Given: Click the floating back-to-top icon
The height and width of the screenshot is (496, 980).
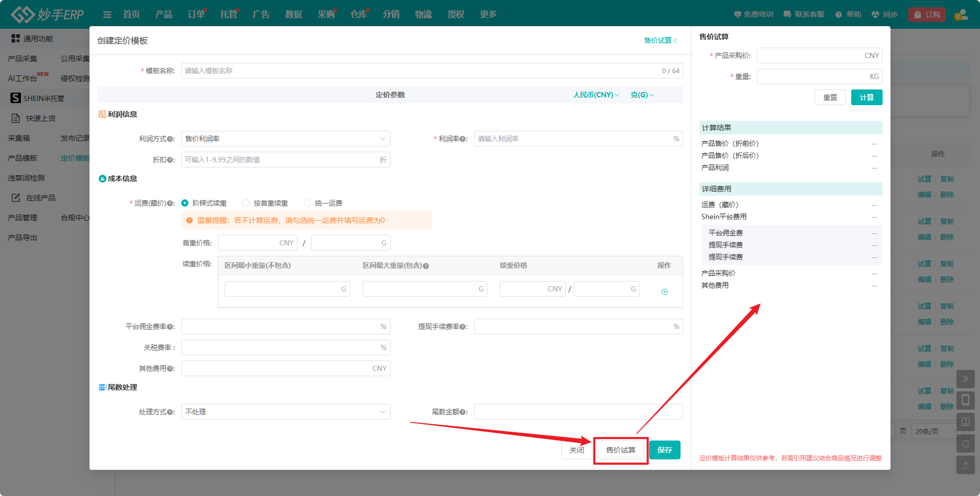Looking at the screenshot, I should [x=965, y=465].
